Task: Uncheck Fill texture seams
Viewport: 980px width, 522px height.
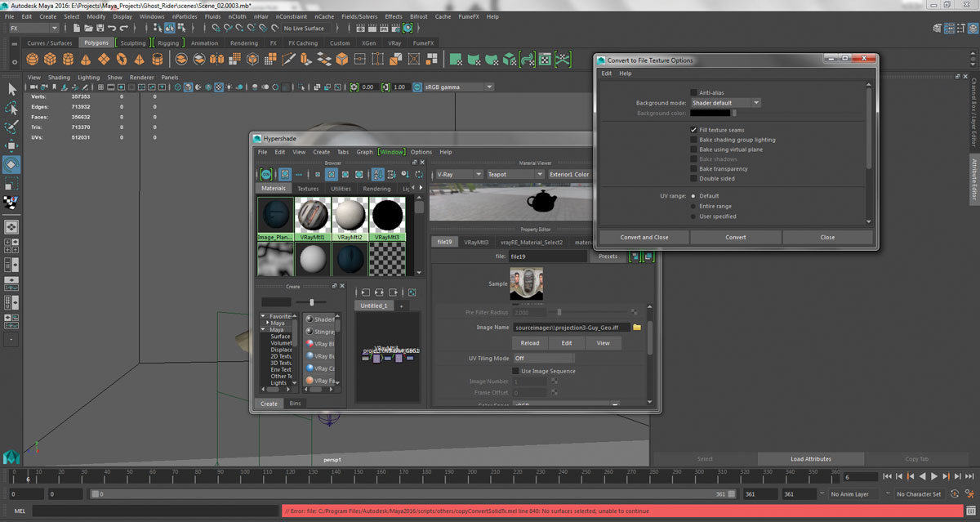Action: pyautogui.click(x=693, y=130)
